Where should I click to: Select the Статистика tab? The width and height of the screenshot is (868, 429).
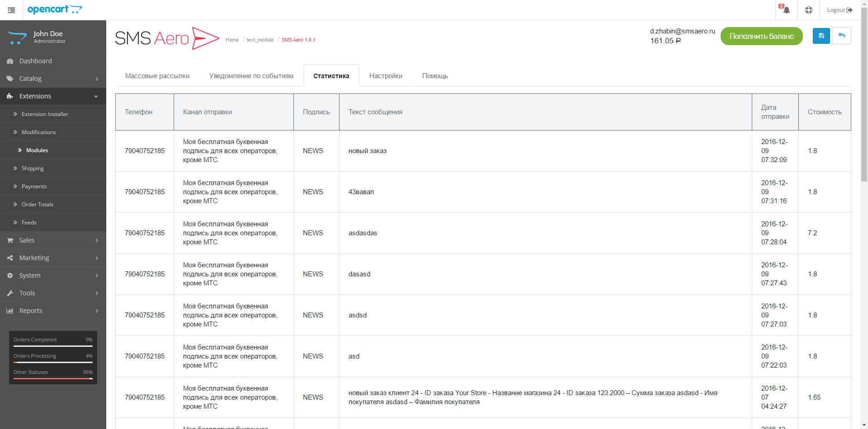coord(331,76)
